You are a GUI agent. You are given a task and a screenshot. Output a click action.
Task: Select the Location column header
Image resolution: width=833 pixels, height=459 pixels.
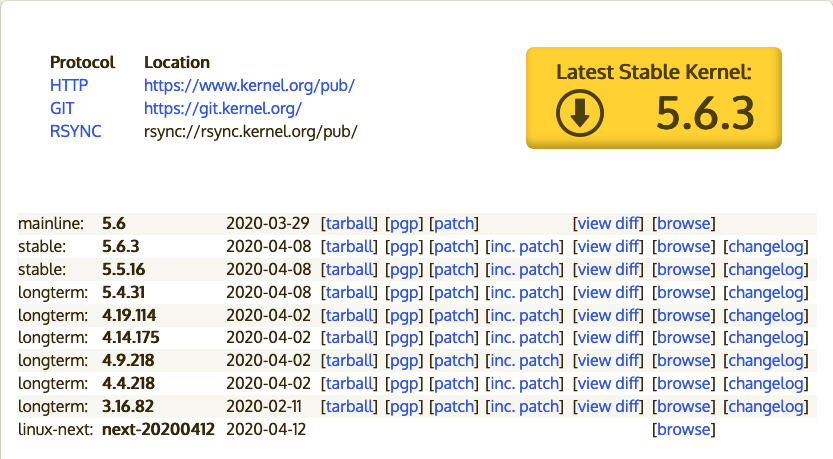pyautogui.click(x=177, y=63)
